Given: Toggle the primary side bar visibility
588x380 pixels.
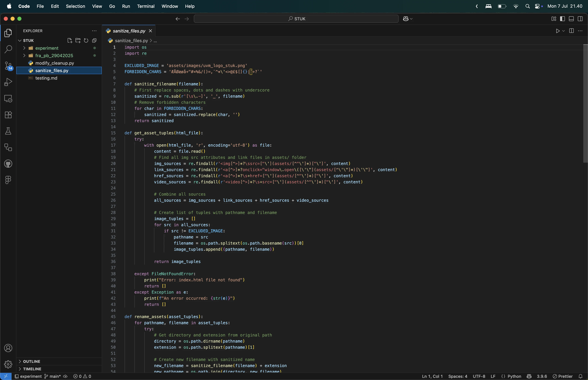Looking at the screenshot, I should tap(562, 19).
